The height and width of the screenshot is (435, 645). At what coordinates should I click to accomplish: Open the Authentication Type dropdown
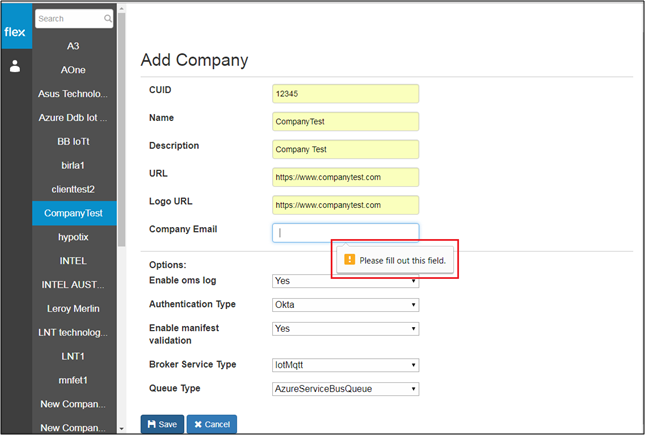click(346, 305)
